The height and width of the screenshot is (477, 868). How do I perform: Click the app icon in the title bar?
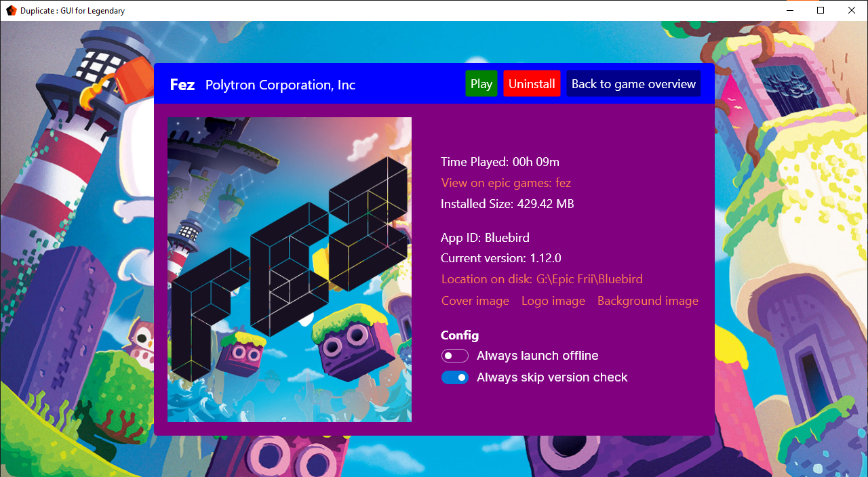click(11, 11)
